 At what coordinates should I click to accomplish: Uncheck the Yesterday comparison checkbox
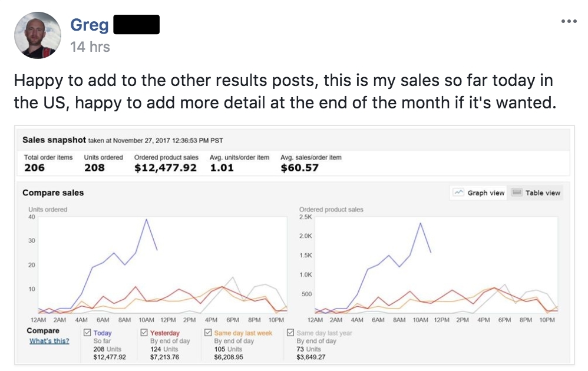(x=145, y=333)
